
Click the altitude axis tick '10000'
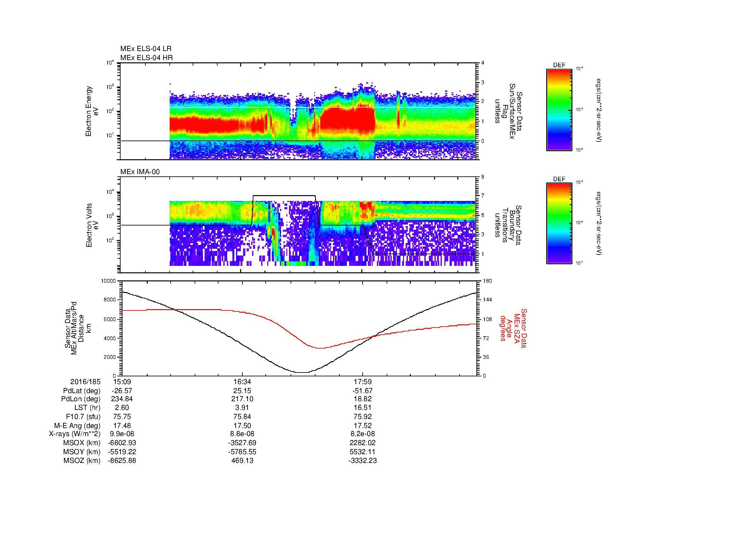tap(108, 281)
